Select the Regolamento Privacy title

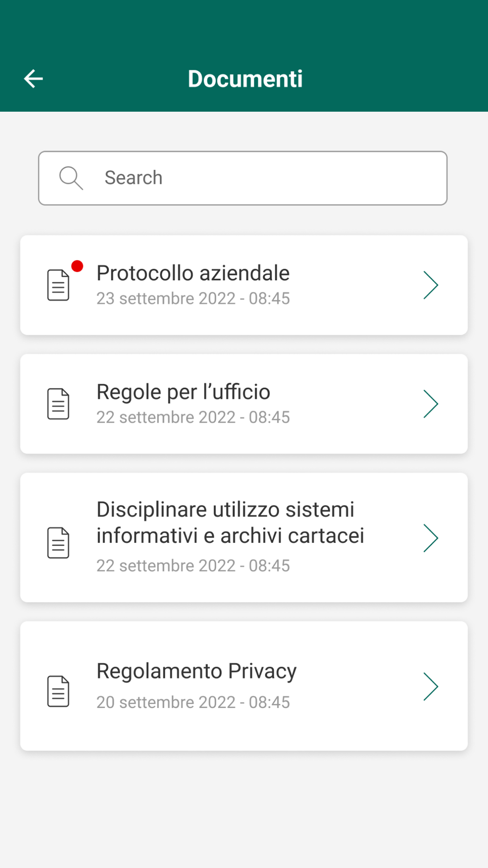pyautogui.click(x=196, y=671)
